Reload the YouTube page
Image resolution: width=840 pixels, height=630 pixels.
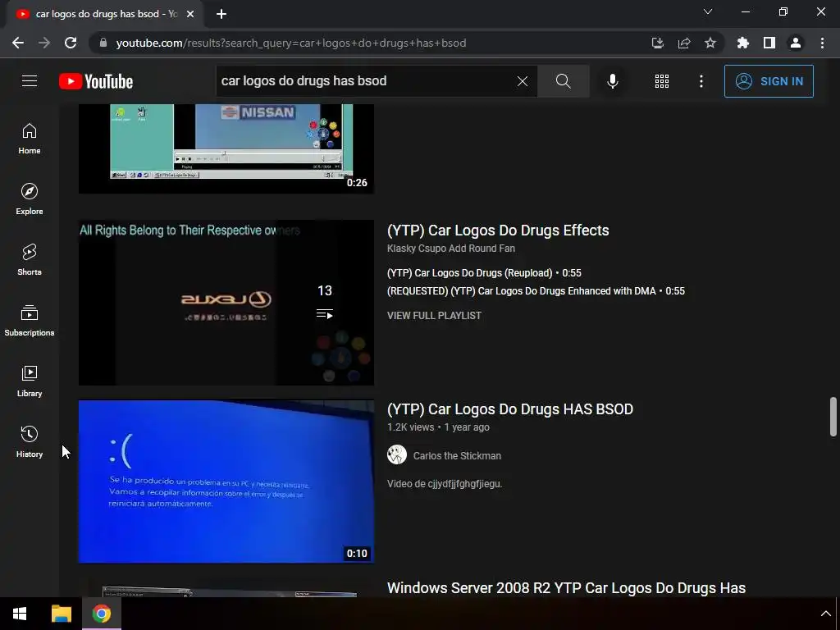point(71,43)
